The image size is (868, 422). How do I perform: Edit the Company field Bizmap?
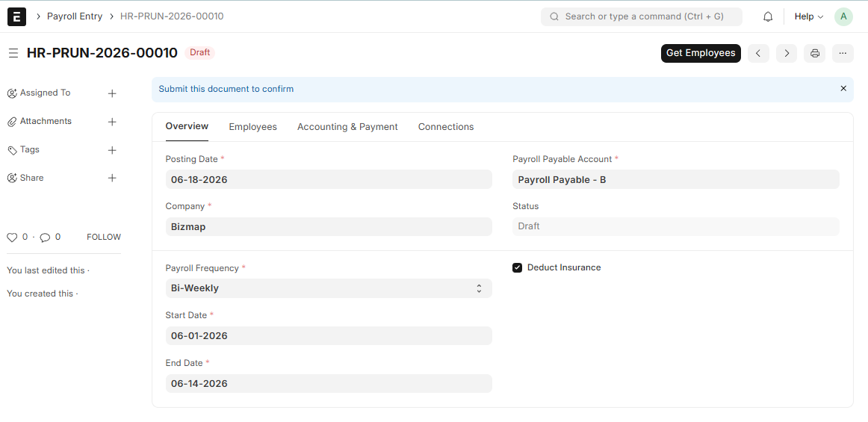tap(328, 226)
